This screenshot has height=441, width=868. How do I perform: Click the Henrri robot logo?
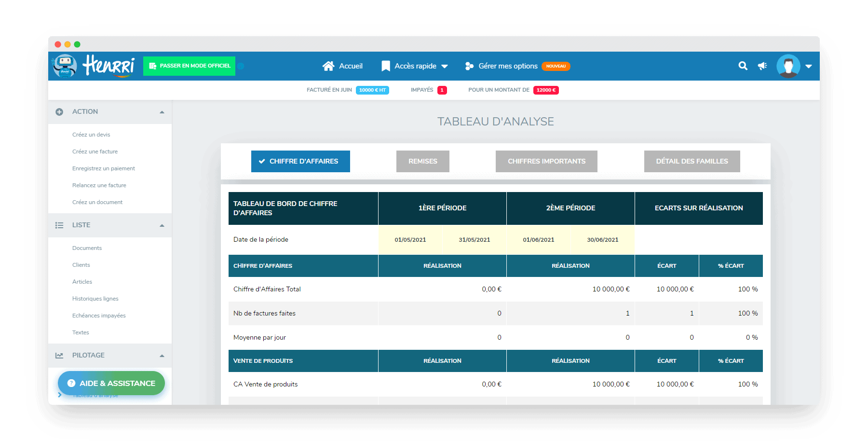pos(65,66)
